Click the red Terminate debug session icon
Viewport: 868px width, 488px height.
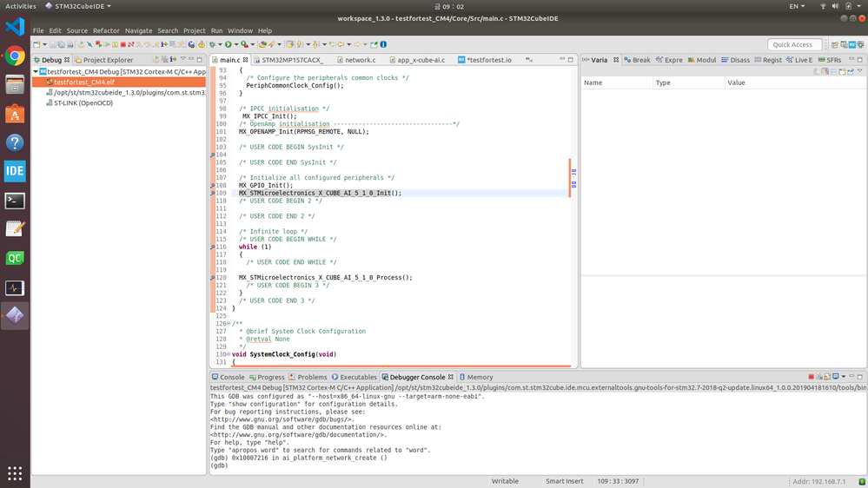pos(123,44)
